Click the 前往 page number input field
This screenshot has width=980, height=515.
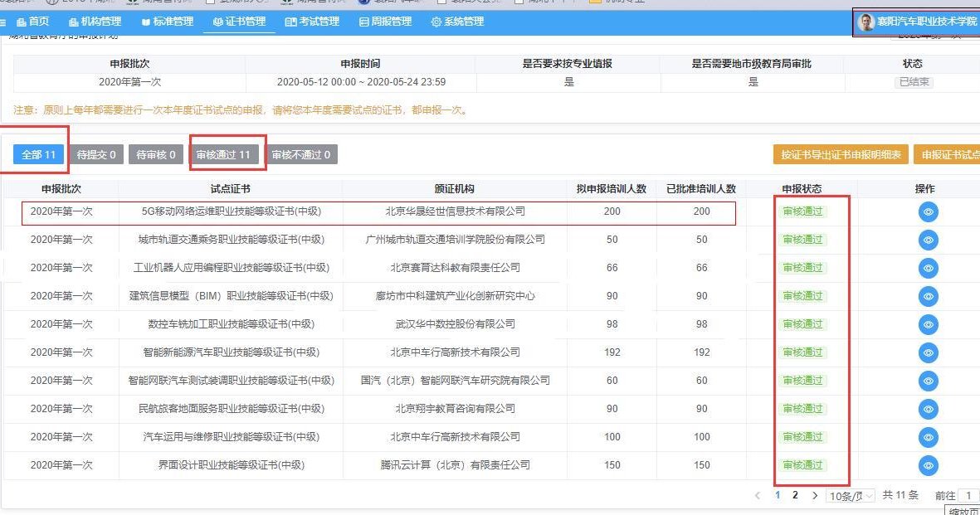pos(968,495)
